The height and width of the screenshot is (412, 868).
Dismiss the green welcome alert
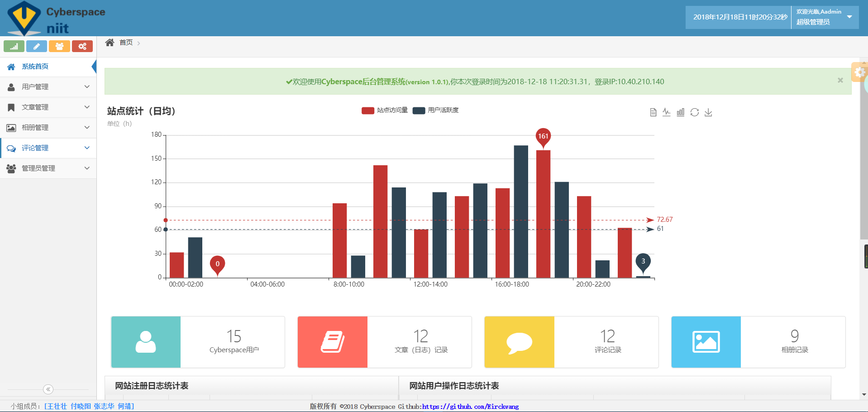click(840, 80)
